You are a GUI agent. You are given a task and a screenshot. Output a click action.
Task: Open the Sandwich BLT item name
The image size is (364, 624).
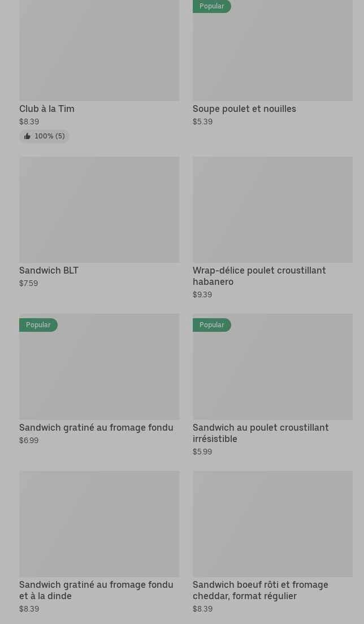(49, 270)
